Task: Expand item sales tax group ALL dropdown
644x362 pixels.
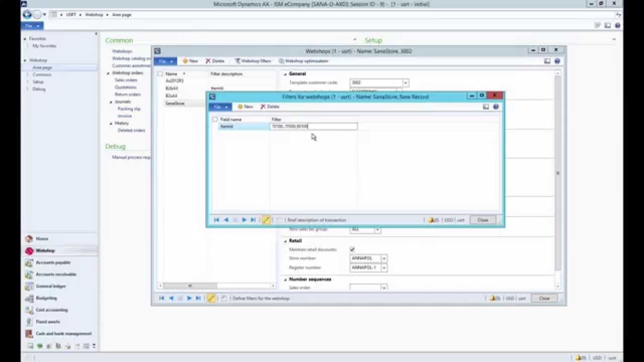Action: coord(377,229)
